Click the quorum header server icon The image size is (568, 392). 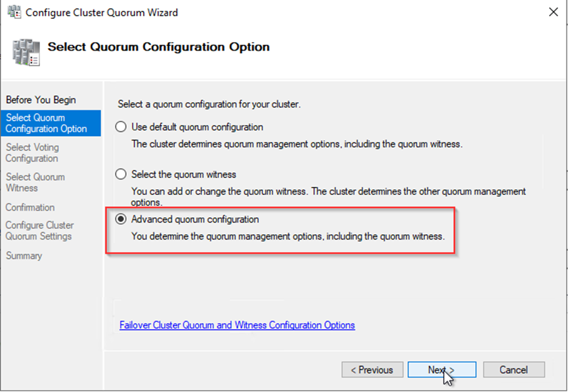(x=25, y=51)
